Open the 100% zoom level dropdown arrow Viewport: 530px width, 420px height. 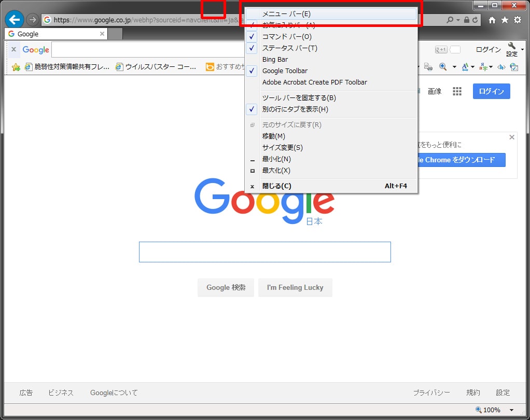511,410
